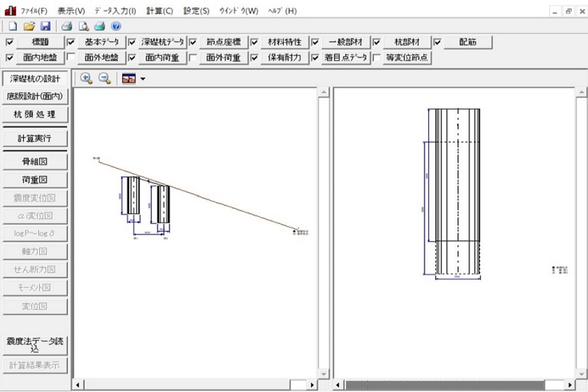
Task: Toggle the 杭部材 checkbox
Action: point(377,42)
